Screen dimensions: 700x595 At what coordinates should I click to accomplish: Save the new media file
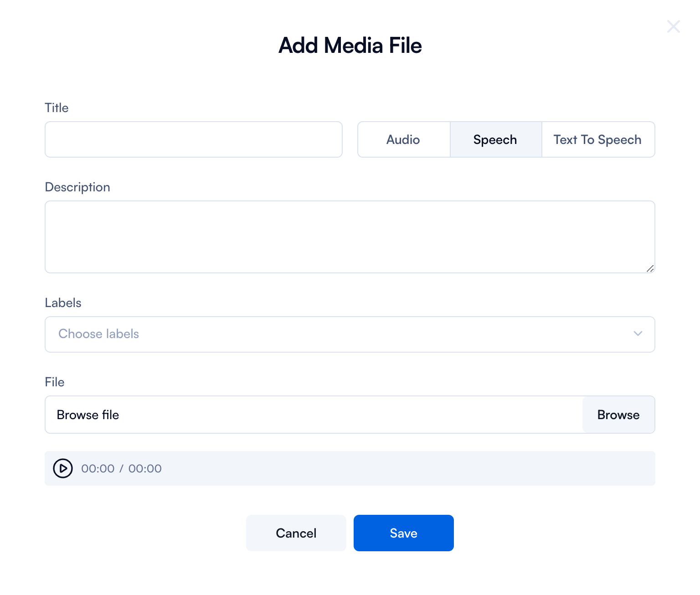403,533
